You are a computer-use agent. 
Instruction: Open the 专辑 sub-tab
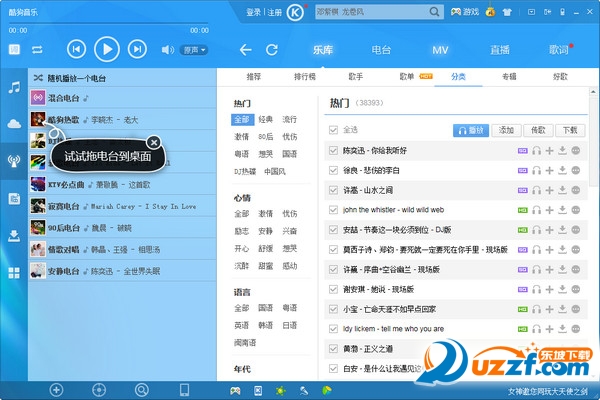pos(509,77)
